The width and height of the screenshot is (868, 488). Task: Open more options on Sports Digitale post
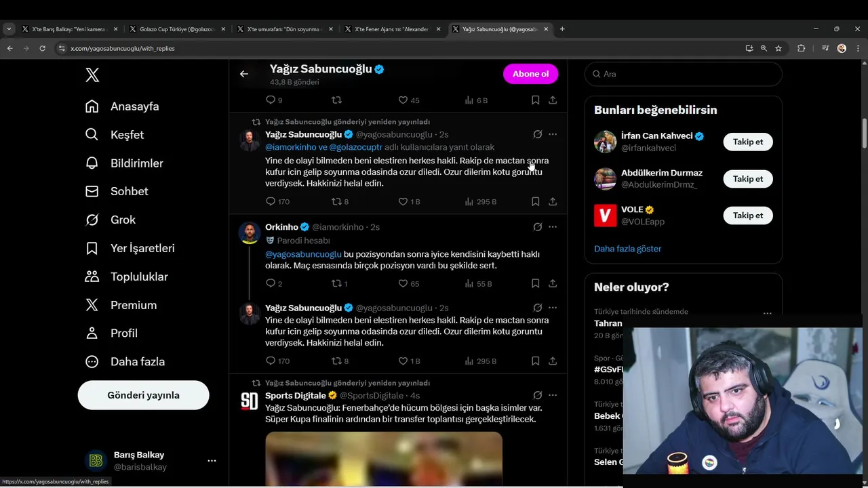[553, 395]
